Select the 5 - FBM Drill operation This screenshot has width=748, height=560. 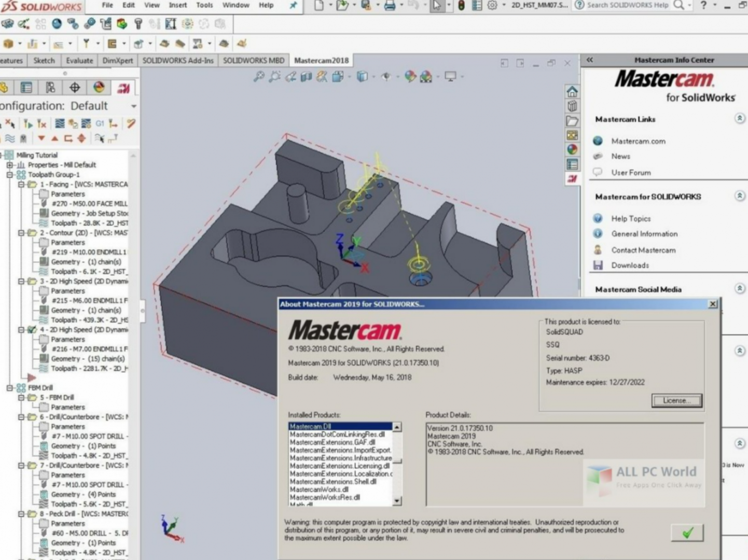pos(57,398)
